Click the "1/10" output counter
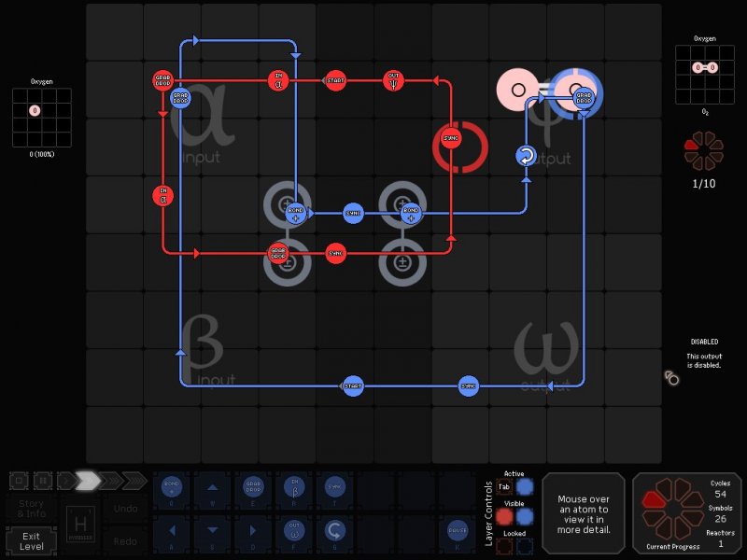 tap(704, 183)
